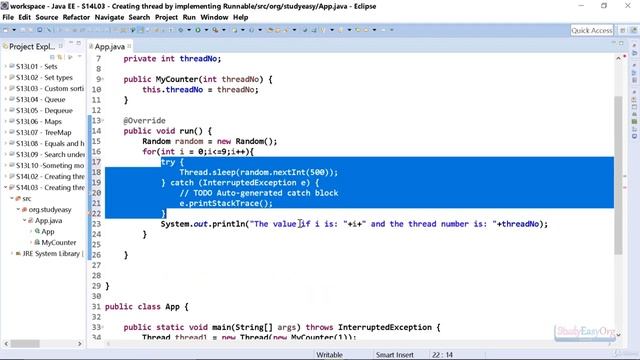Maximize the editor area
The width and height of the screenshot is (640, 360).
pyautogui.click(x=621, y=43)
